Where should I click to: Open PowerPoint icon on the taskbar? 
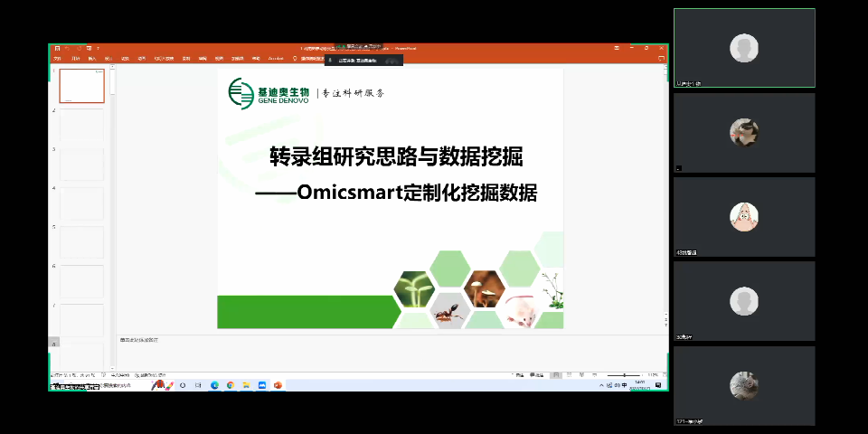click(x=278, y=385)
